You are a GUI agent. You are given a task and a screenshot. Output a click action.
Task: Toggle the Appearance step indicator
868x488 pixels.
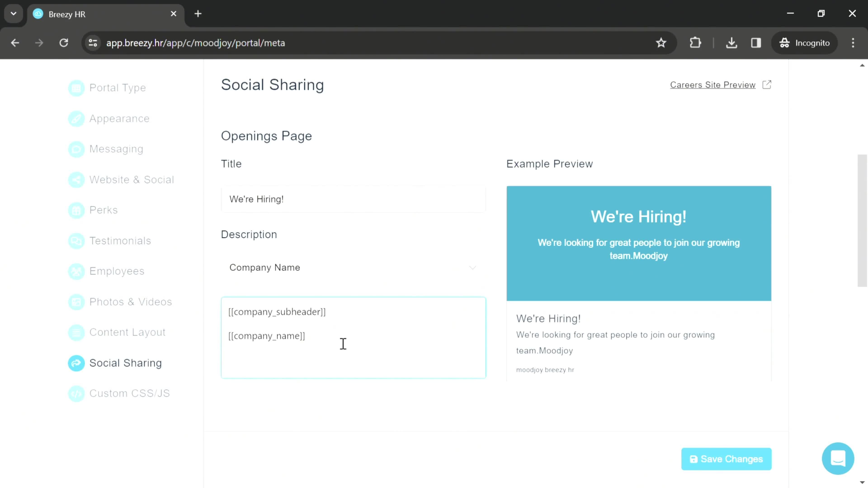(76, 118)
